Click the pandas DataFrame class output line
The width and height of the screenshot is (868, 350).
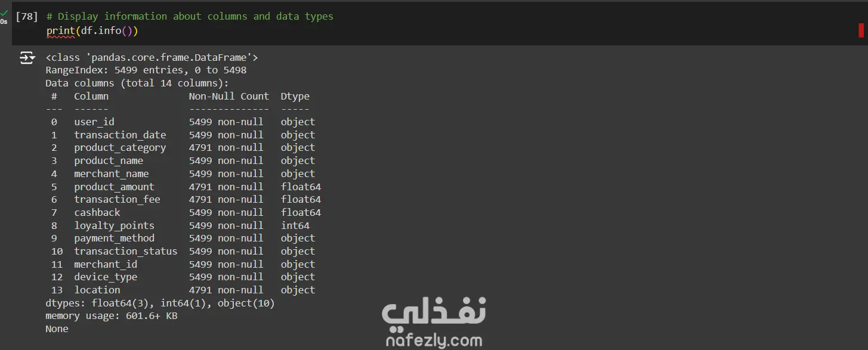click(152, 57)
